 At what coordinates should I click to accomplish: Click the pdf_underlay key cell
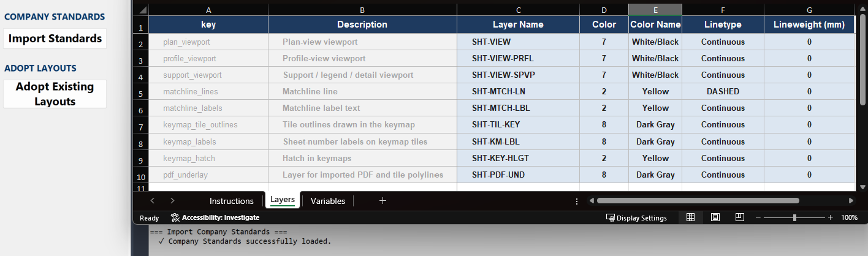tap(208, 175)
